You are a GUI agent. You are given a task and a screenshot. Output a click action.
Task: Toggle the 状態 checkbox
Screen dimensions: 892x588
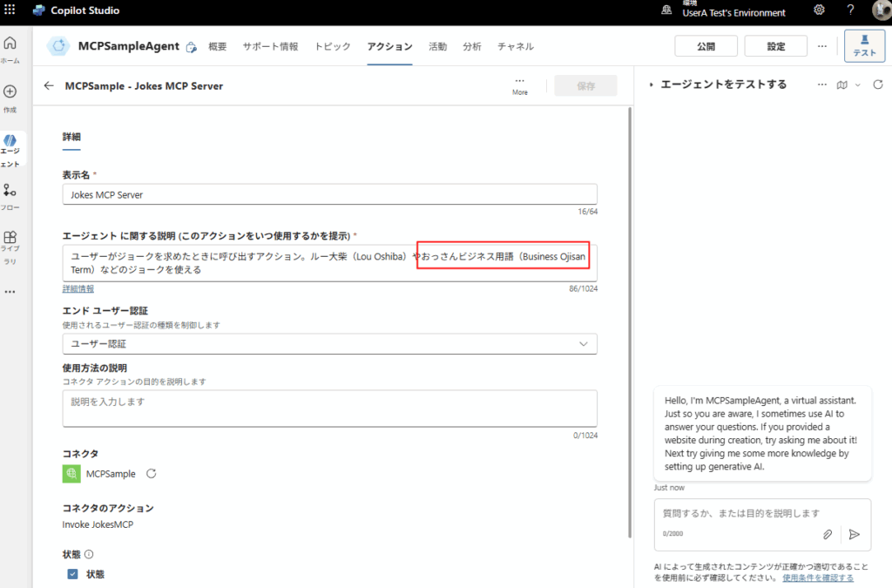tap(73, 574)
